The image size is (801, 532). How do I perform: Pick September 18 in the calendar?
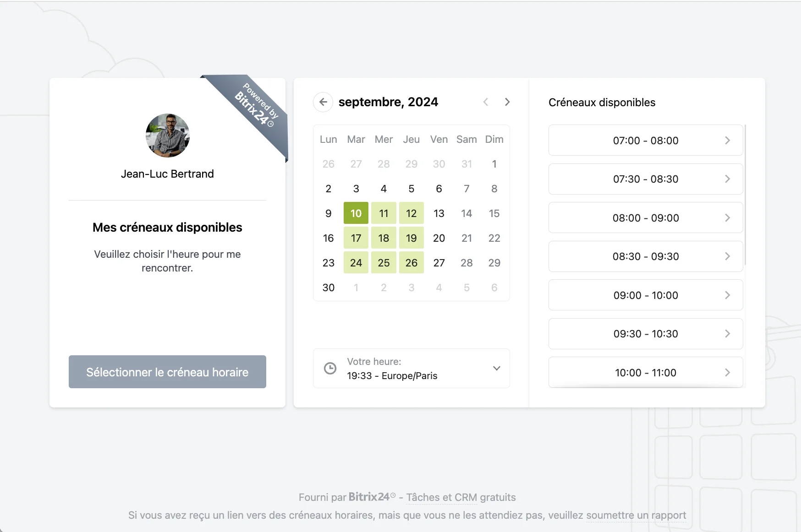[384, 238]
